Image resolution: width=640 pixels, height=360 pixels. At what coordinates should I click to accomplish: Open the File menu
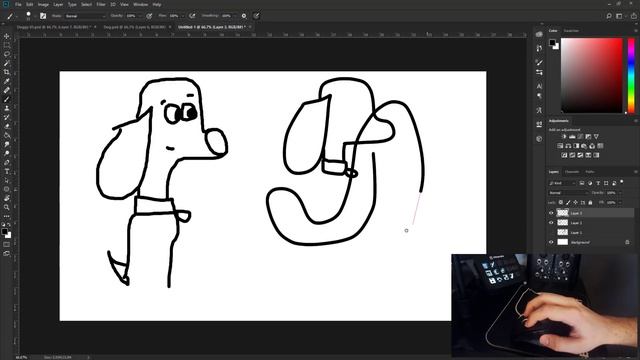18,4
